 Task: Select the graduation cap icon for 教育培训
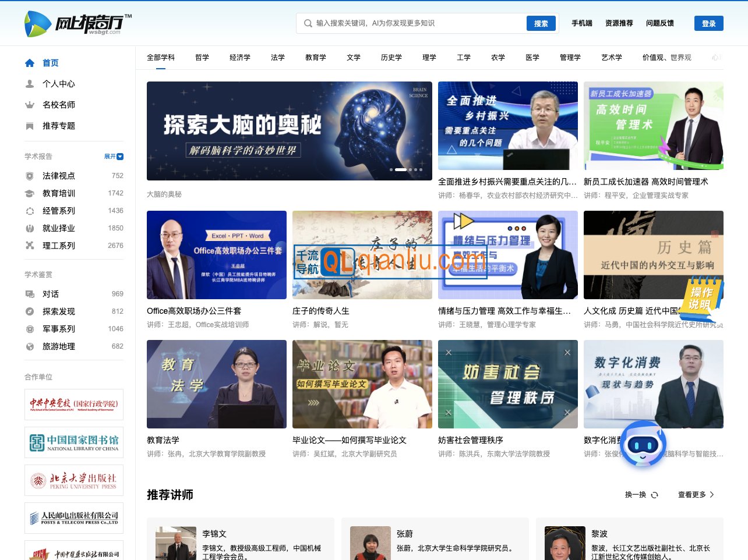coord(29,193)
